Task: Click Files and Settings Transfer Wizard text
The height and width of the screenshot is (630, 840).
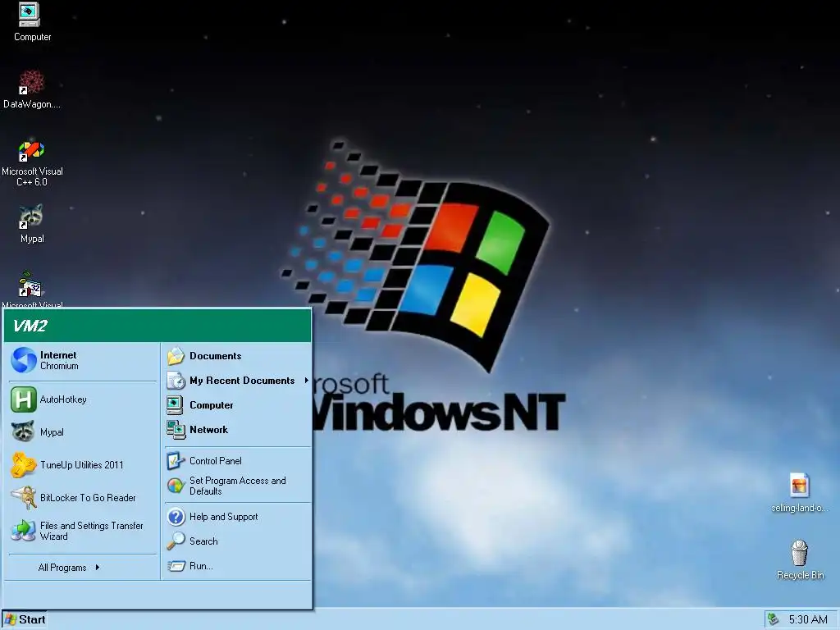Action: click(x=92, y=531)
